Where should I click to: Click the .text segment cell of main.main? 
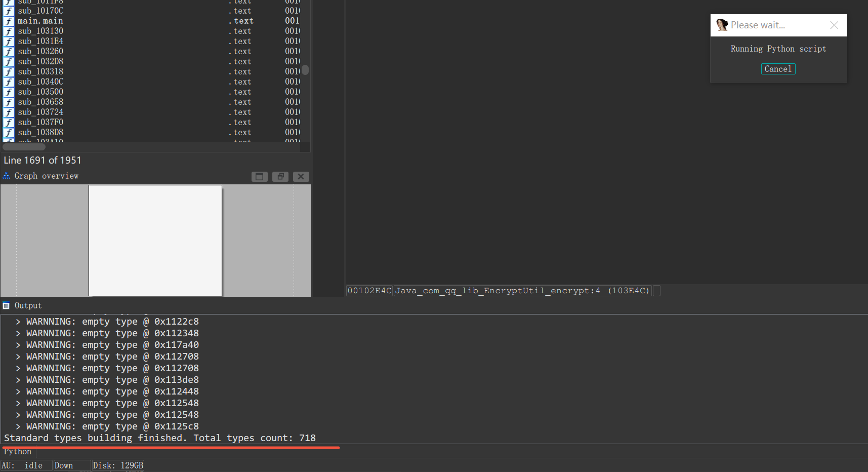click(x=241, y=21)
